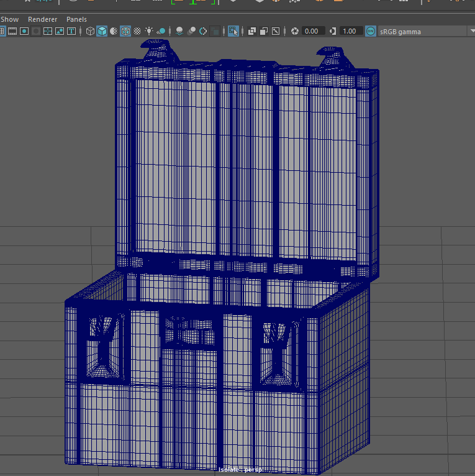Enable use all lights option
475x476 pixels.
(x=149, y=31)
